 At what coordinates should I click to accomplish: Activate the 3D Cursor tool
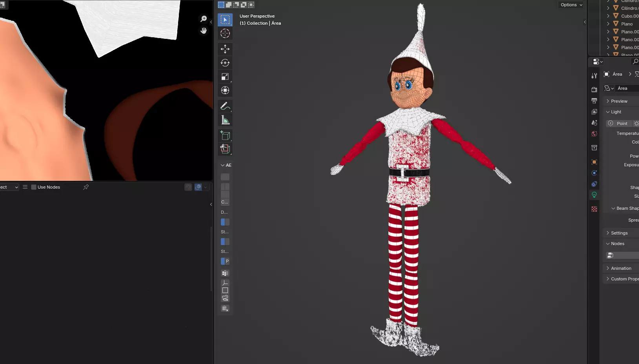coord(225,33)
